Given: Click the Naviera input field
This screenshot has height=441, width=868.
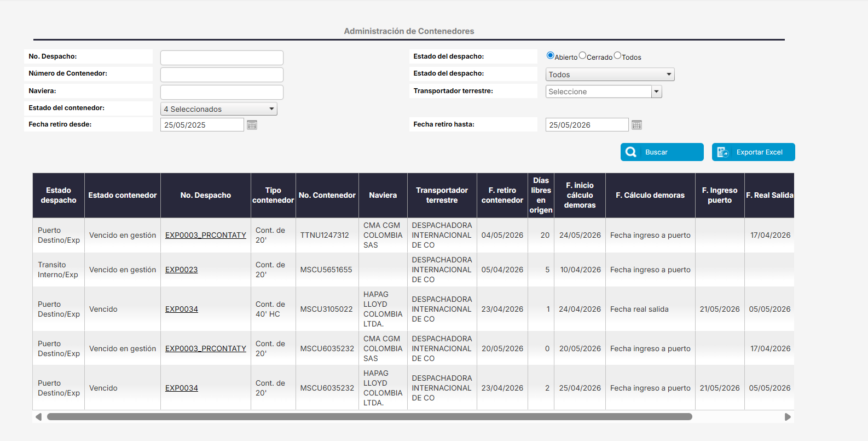Looking at the screenshot, I should [x=222, y=92].
